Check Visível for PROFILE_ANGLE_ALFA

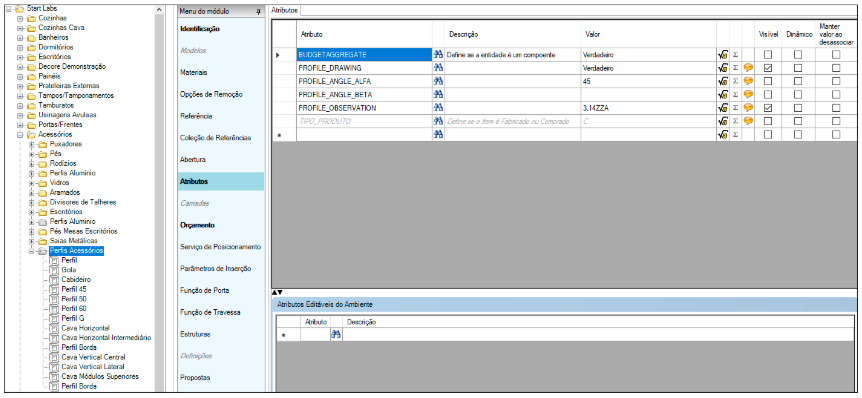click(x=768, y=81)
